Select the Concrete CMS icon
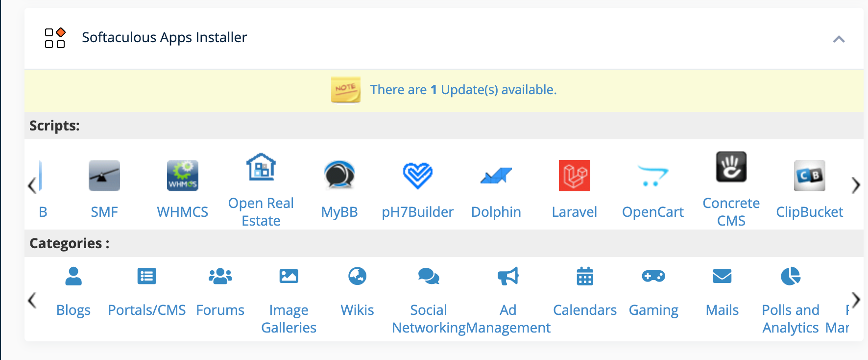 pyautogui.click(x=731, y=169)
